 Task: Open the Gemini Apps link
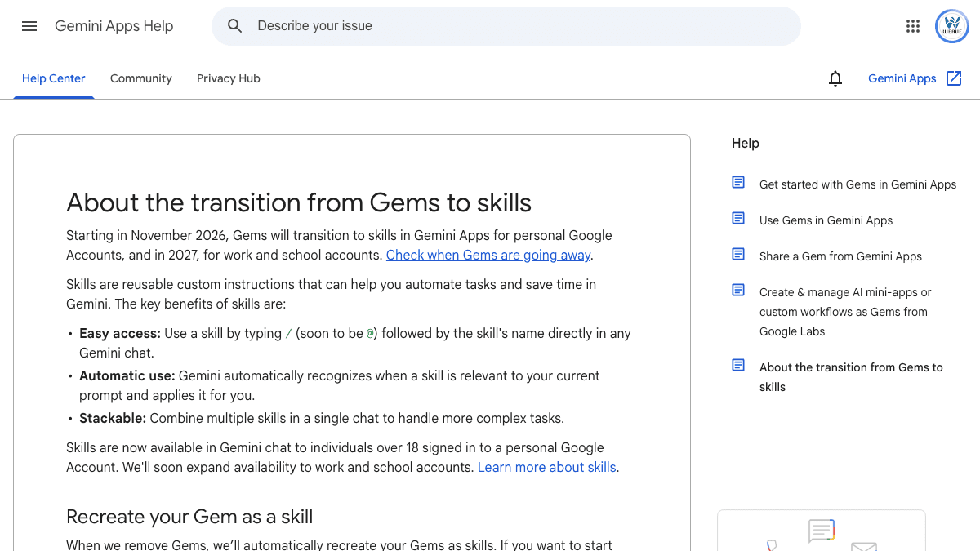point(902,78)
